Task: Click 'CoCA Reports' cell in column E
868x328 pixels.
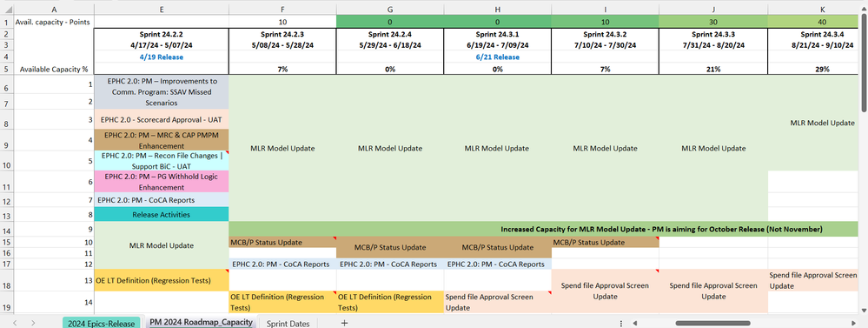Action: [x=161, y=199]
